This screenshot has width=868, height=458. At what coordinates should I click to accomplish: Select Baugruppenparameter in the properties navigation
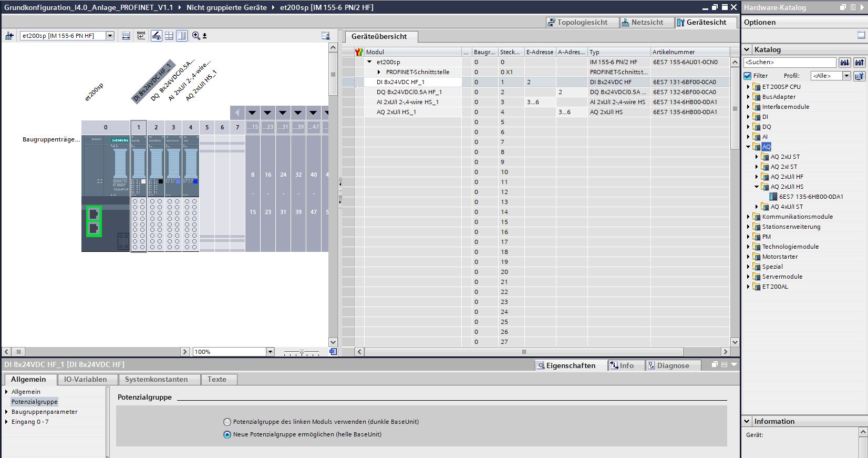tap(44, 412)
